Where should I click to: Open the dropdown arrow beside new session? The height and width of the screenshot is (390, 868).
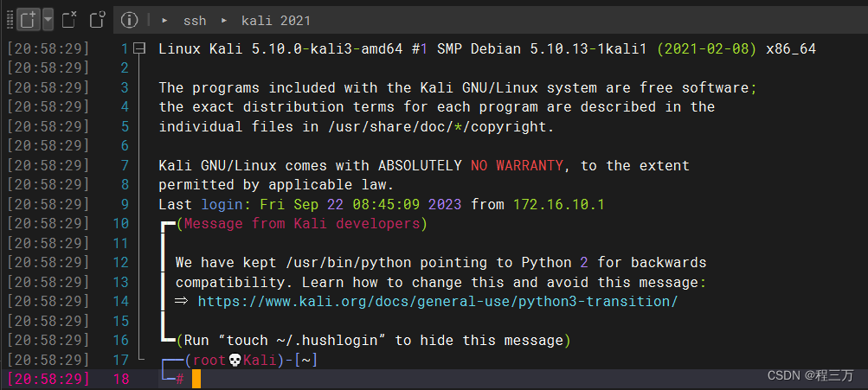click(x=48, y=21)
